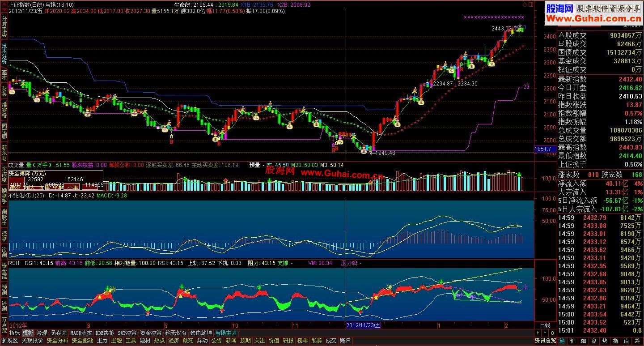Click the 日线 period selector
This screenshot has height=346, width=644.
pos(545,325)
